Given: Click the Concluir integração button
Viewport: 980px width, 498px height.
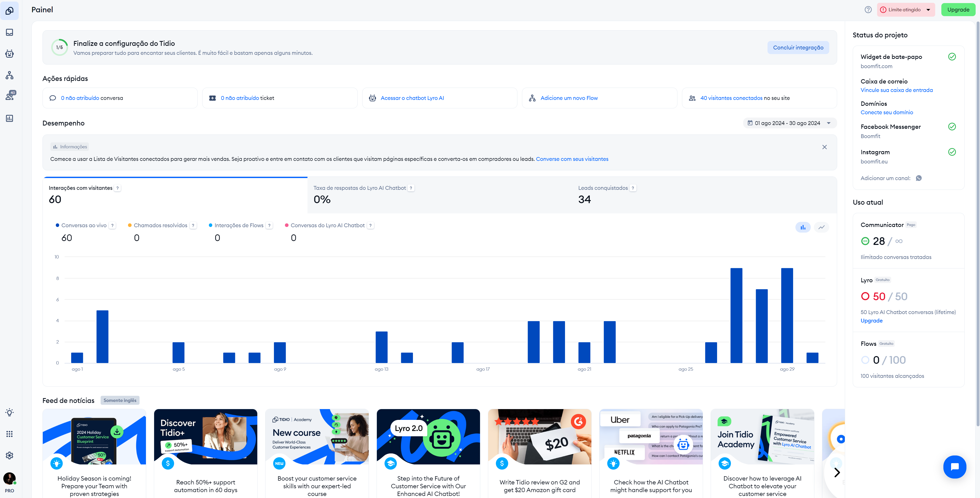Looking at the screenshot, I should click(x=798, y=48).
